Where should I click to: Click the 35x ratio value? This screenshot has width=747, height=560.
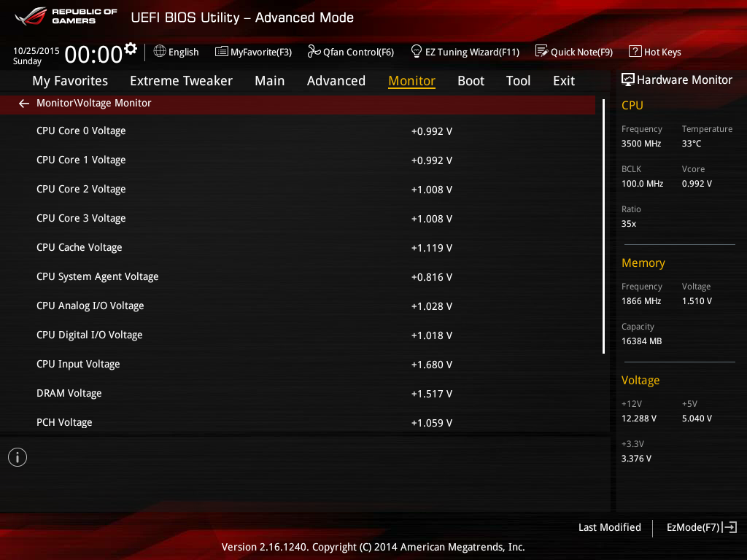pyautogui.click(x=629, y=223)
